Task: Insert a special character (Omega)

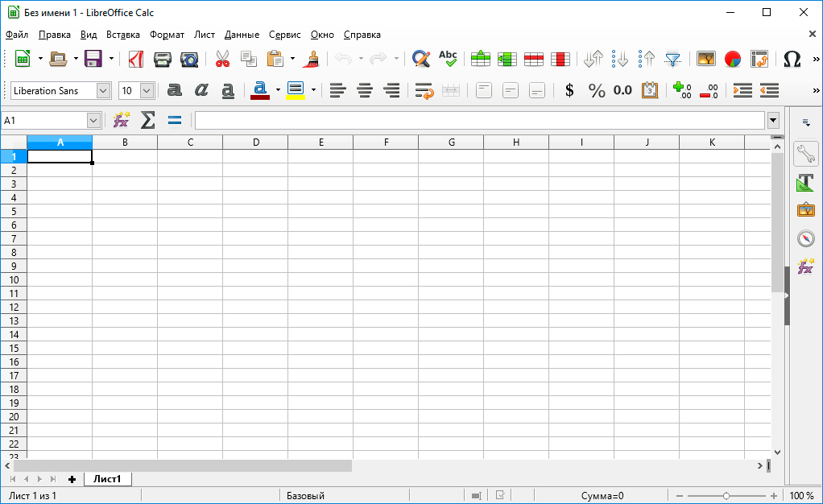Action: point(792,59)
